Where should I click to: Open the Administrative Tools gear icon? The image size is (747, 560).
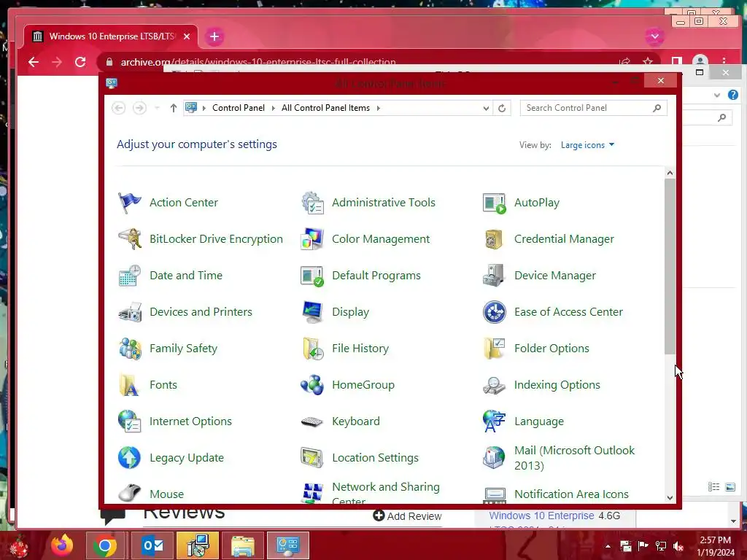tap(312, 203)
